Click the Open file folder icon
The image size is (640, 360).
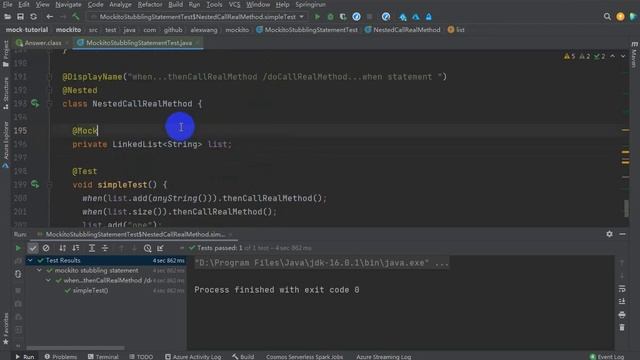(x=7, y=17)
